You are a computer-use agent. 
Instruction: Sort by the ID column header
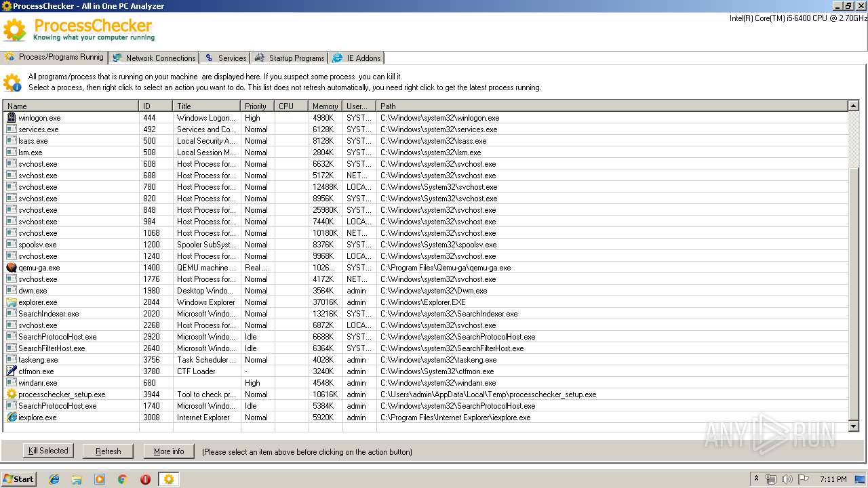[155, 106]
